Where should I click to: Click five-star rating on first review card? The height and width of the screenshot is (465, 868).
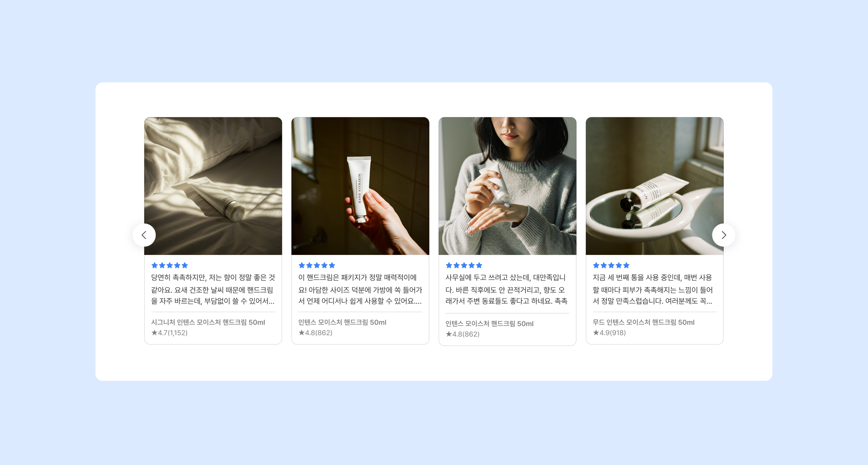pyautogui.click(x=170, y=265)
